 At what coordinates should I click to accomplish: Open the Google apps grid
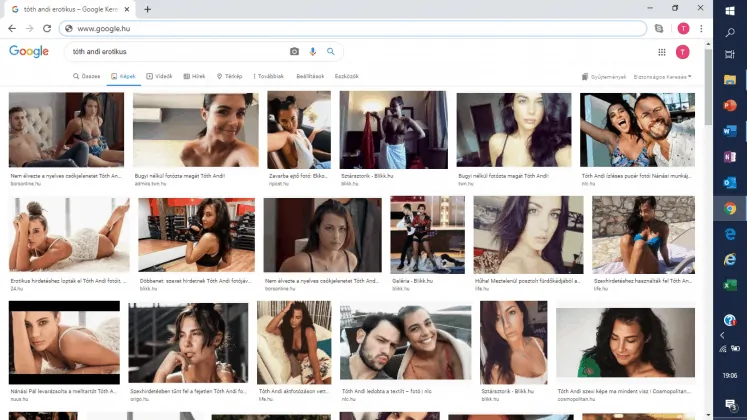661,52
